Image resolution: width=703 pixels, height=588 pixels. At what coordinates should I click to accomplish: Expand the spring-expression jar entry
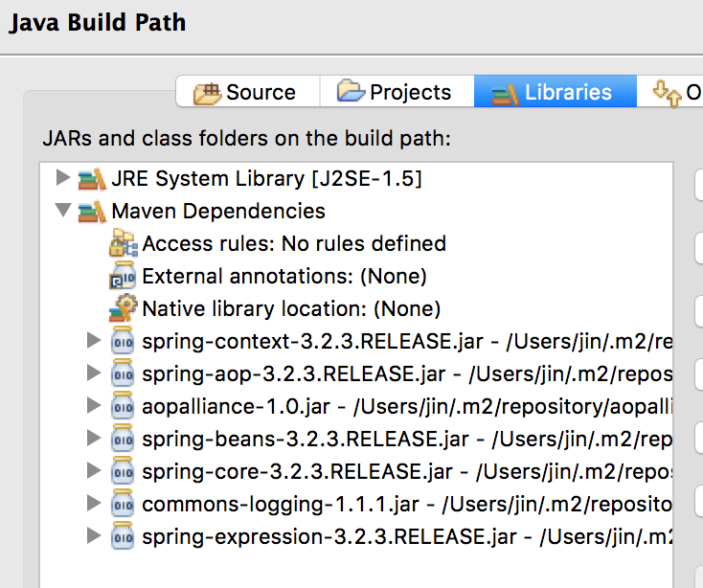93,535
